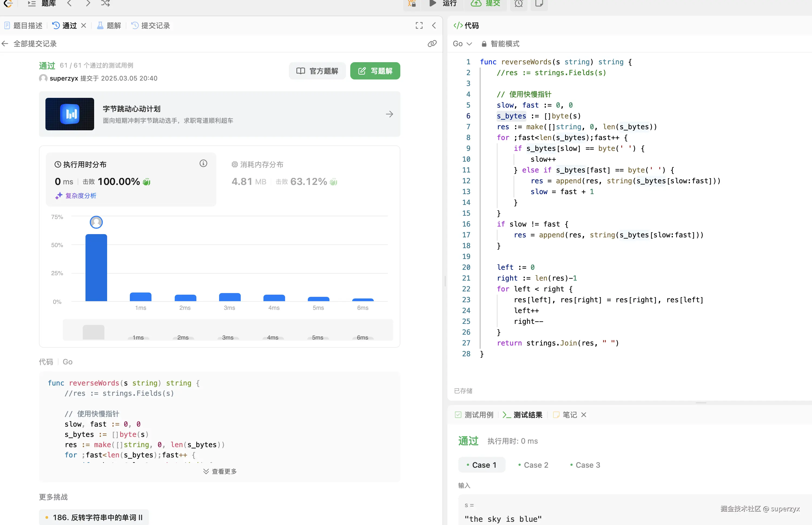Click the timer clock icon

coord(518,4)
